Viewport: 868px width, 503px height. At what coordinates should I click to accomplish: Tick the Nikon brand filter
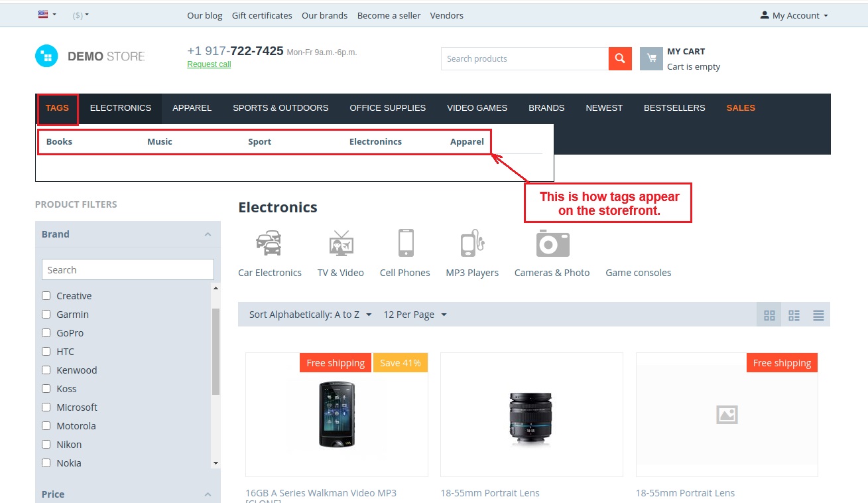[x=46, y=445]
